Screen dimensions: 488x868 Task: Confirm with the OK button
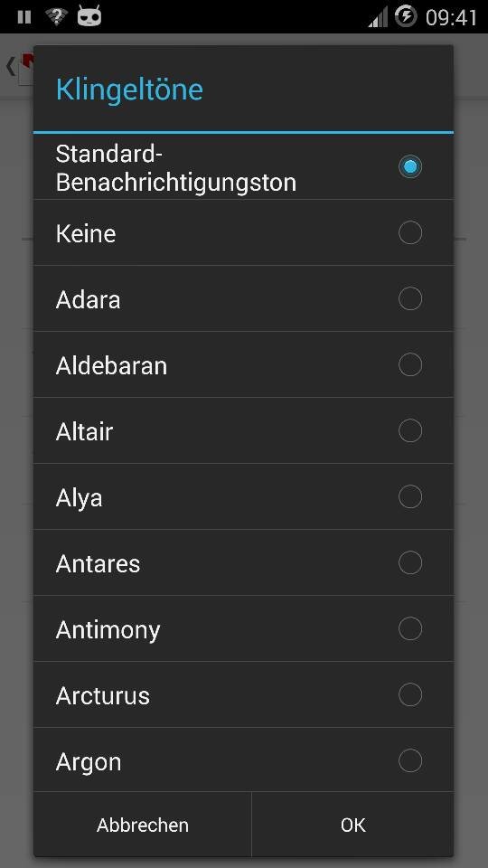[x=353, y=825]
